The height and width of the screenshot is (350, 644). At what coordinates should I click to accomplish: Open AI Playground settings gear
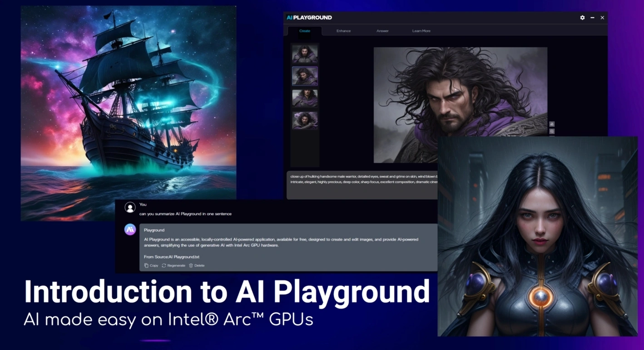(582, 18)
